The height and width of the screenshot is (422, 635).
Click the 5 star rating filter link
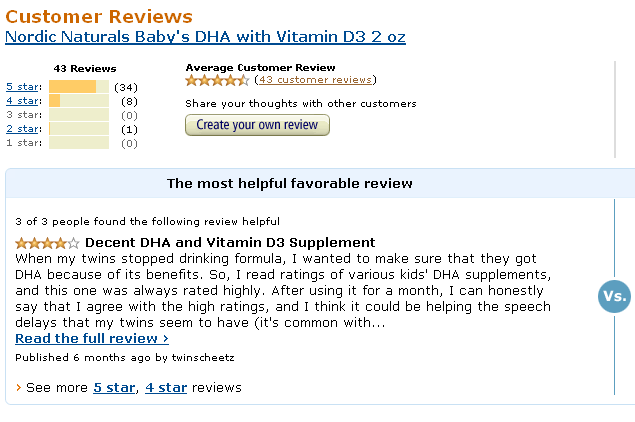23,87
